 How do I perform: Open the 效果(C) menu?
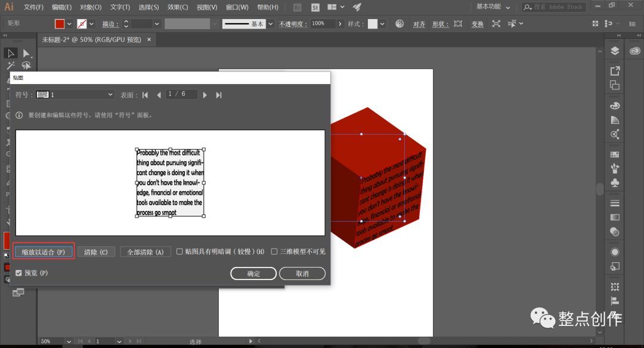coord(178,7)
